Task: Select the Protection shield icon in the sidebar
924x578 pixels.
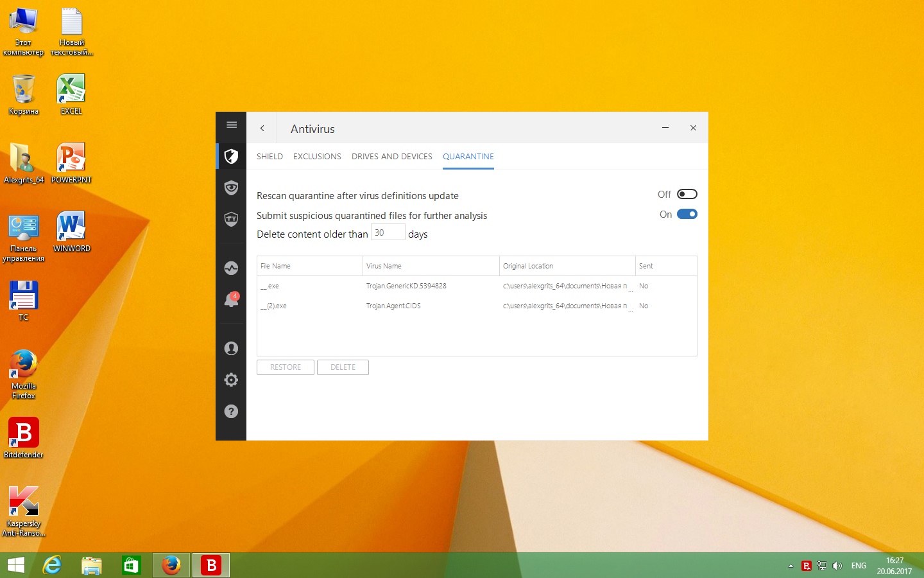Action: point(232,157)
